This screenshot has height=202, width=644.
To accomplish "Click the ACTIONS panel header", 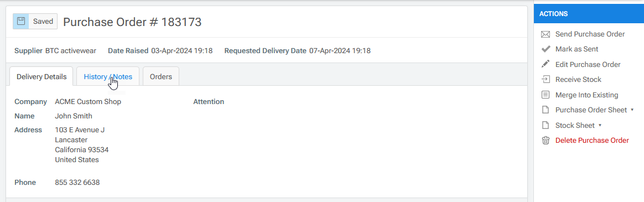I will pos(589,13).
